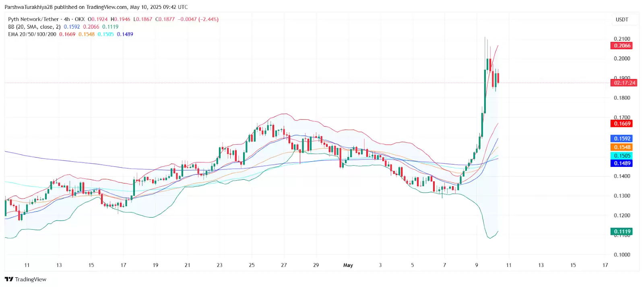This screenshot has width=644, height=287.
Task: Select the BB (20, SMA, close, 2) indicator legend
Action: pyautogui.click(x=34, y=27)
